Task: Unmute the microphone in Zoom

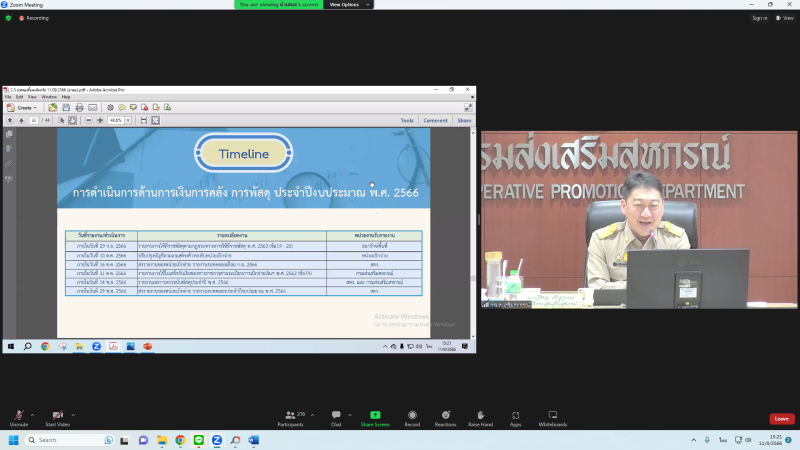Action: [x=19, y=418]
